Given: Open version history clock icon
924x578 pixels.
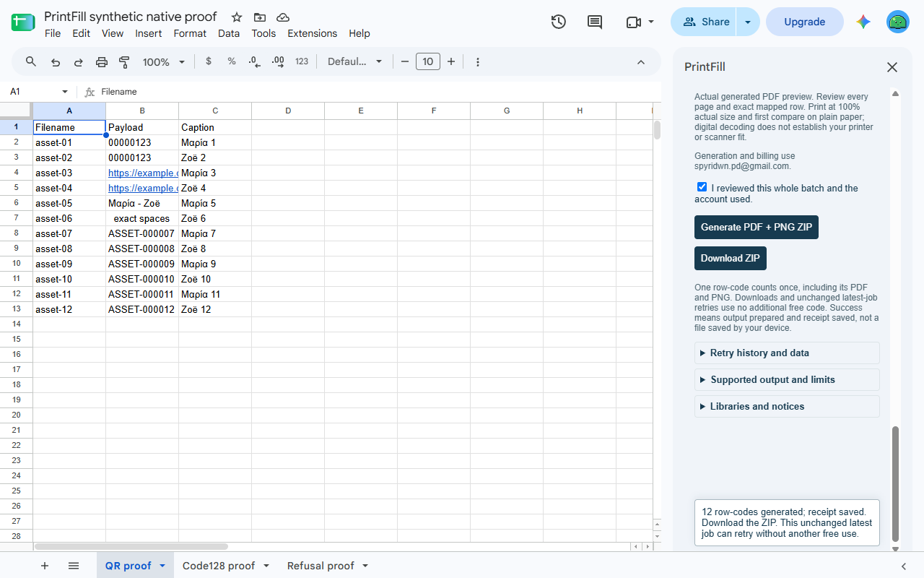Looking at the screenshot, I should coord(558,22).
